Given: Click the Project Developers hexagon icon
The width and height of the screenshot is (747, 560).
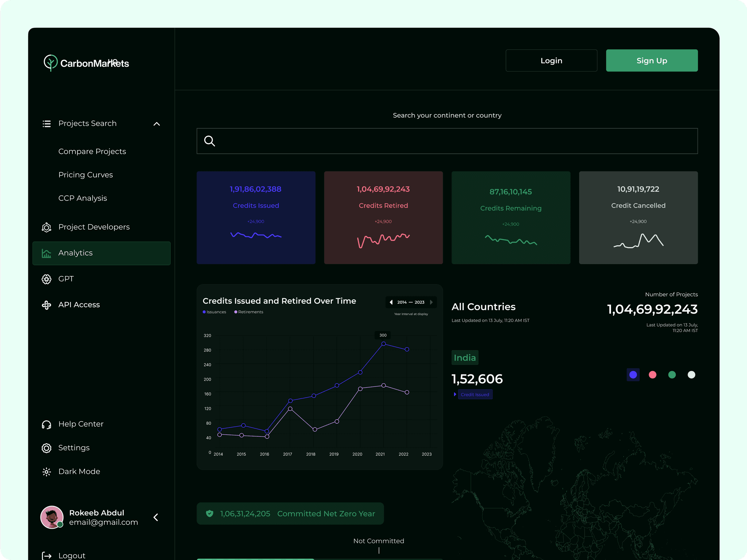Looking at the screenshot, I should point(46,227).
